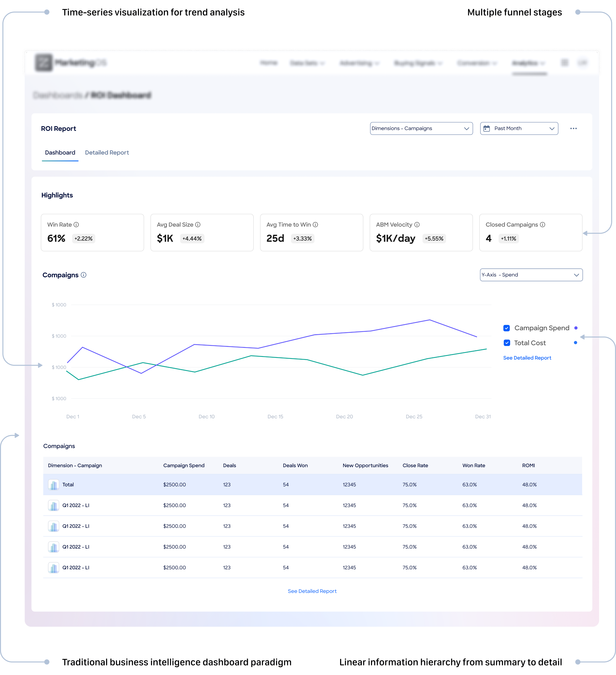The image size is (616, 675).
Task: Click the Campaign Spend purple legend dot
Action: pos(576,328)
